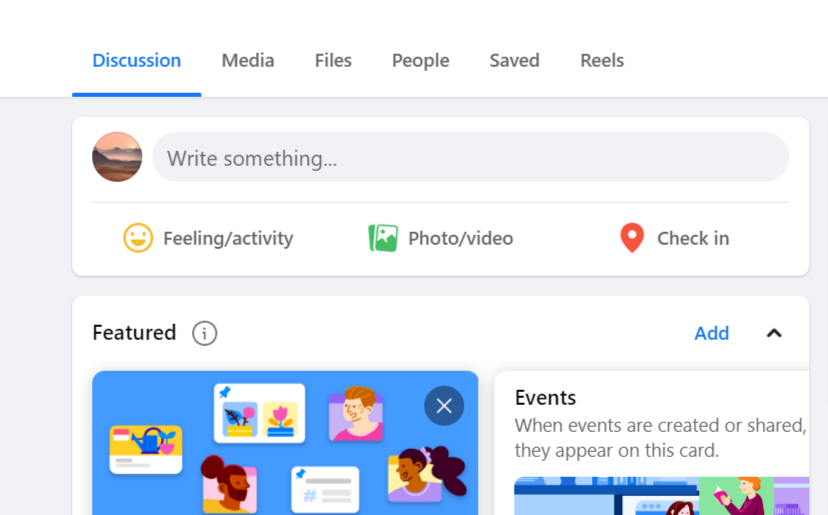Viewport: 828px width, 515px height.
Task: Go to the People tab
Action: 420,61
